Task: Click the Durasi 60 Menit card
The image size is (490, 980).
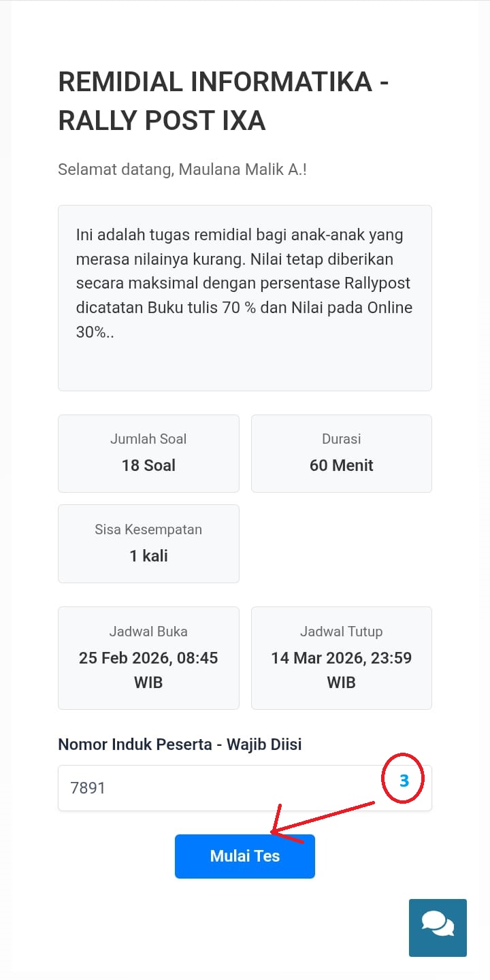Action: tap(341, 453)
